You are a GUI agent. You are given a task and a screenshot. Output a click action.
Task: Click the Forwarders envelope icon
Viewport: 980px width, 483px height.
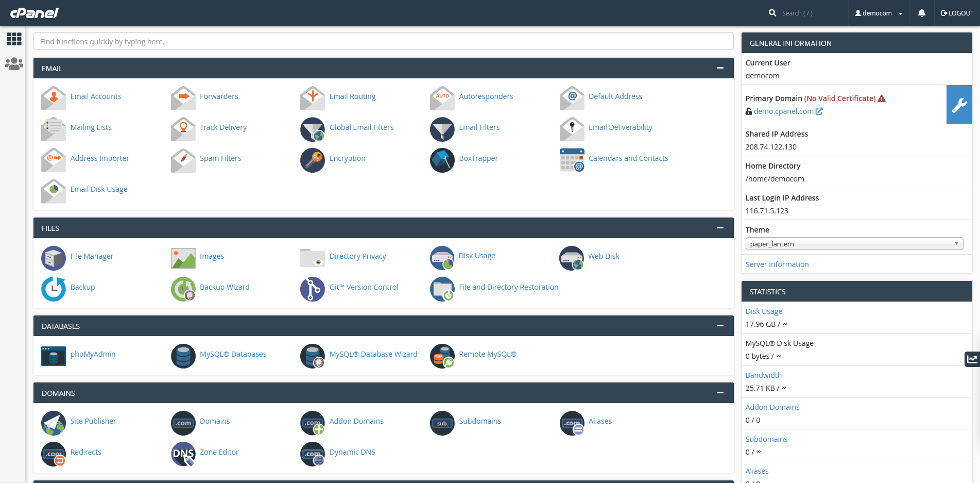(x=183, y=98)
